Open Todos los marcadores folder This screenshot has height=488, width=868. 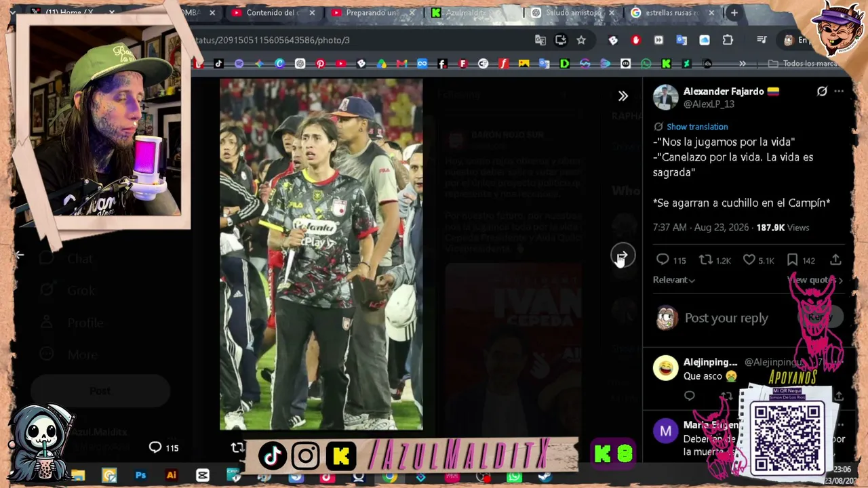click(x=804, y=64)
